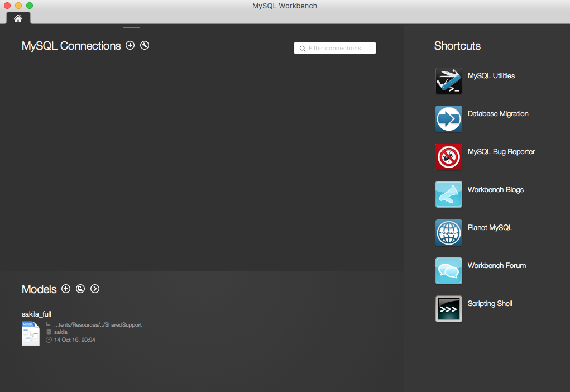Open MySQL Bug Reporter icon

click(449, 157)
